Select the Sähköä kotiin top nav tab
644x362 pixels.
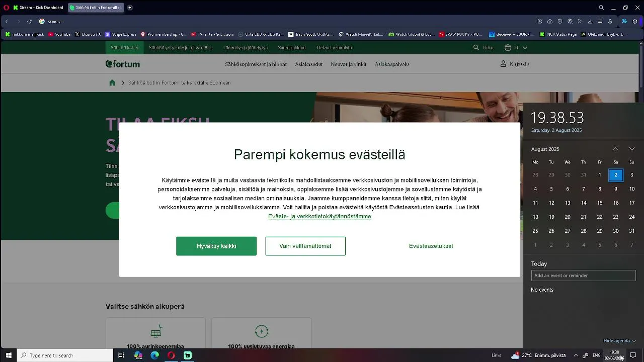(125, 48)
